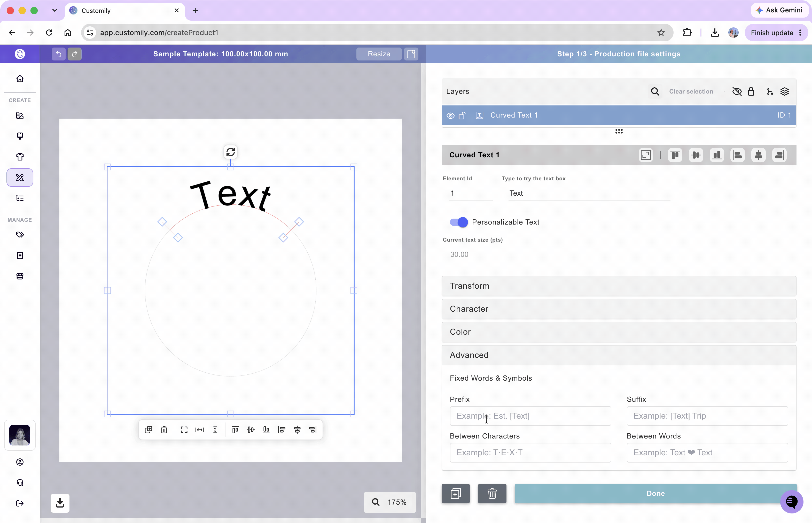
Task: Toggle visibility eye of Curved Text 1 layer
Action: pyautogui.click(x=450, y=116)
